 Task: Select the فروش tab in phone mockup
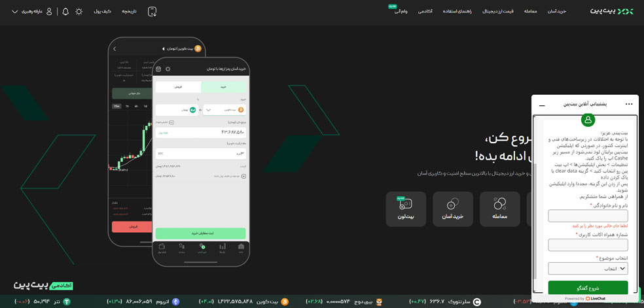(x=178, y=88)
